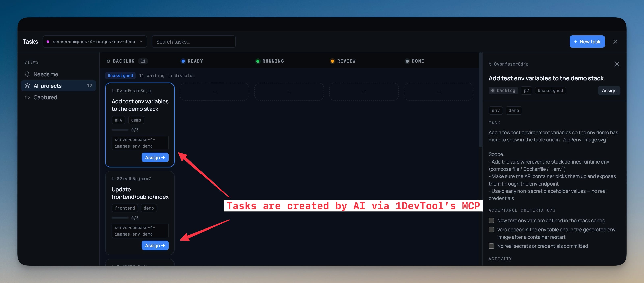Viewport: 644px width, 283px height.
Task: Click progress bar on 'Update frontend/public/index' card
Action: [120, 218]
